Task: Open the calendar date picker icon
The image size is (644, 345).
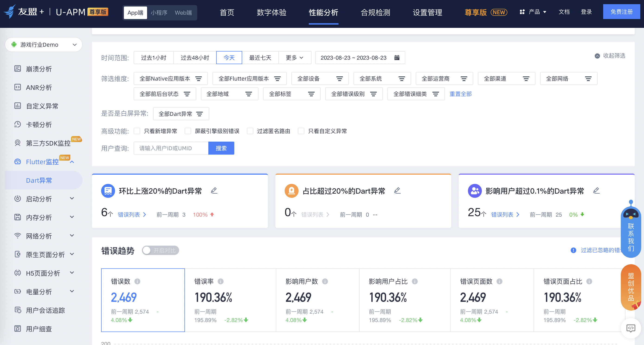Action: [x=397, y=58]
